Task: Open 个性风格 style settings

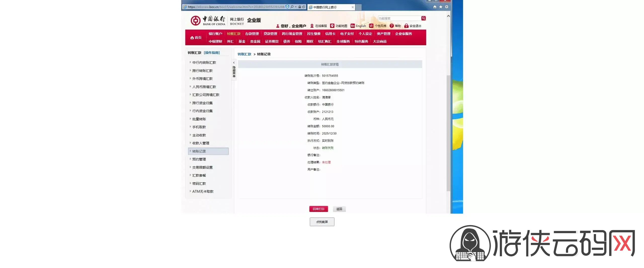Action: coord(378,26)
